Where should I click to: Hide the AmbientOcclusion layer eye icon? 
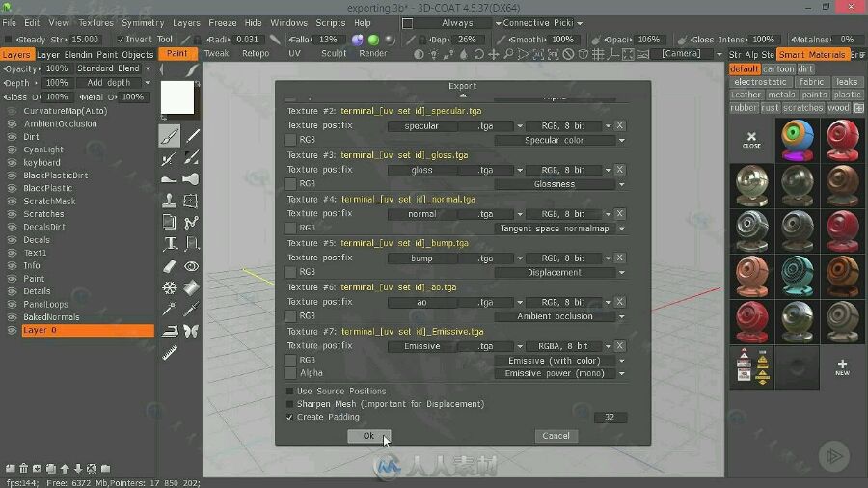[12, 124]
